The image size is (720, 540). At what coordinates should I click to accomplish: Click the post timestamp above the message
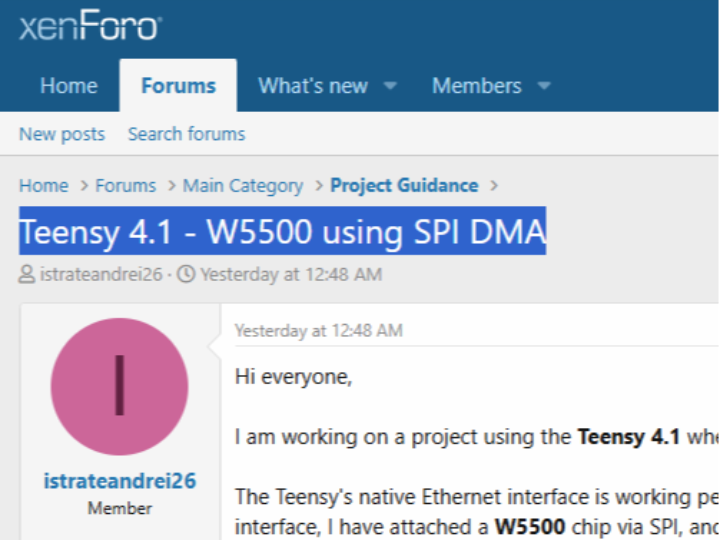[318, 330]
